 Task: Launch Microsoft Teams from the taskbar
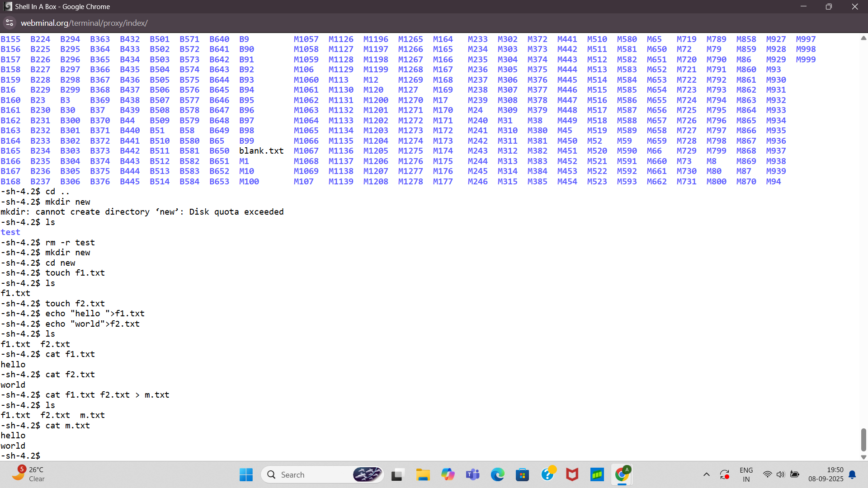point(472,474)
